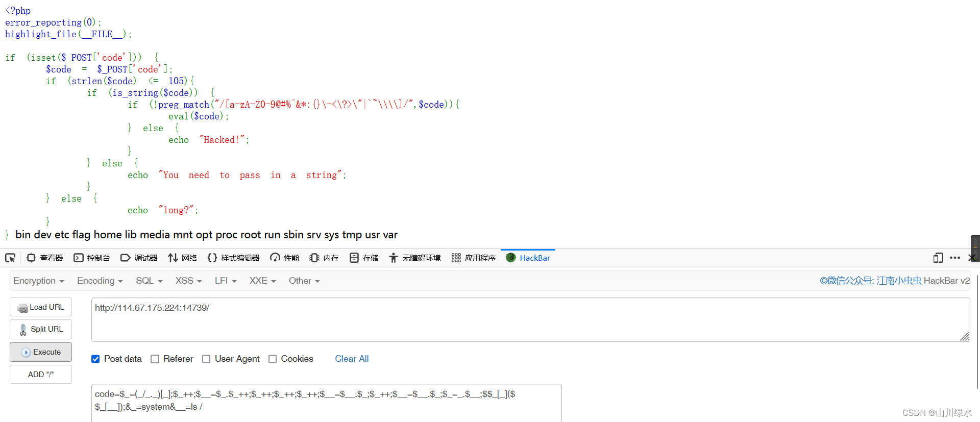Click the "long?" echo string
The width and height of the screenshot is (980, 422).
176,210
